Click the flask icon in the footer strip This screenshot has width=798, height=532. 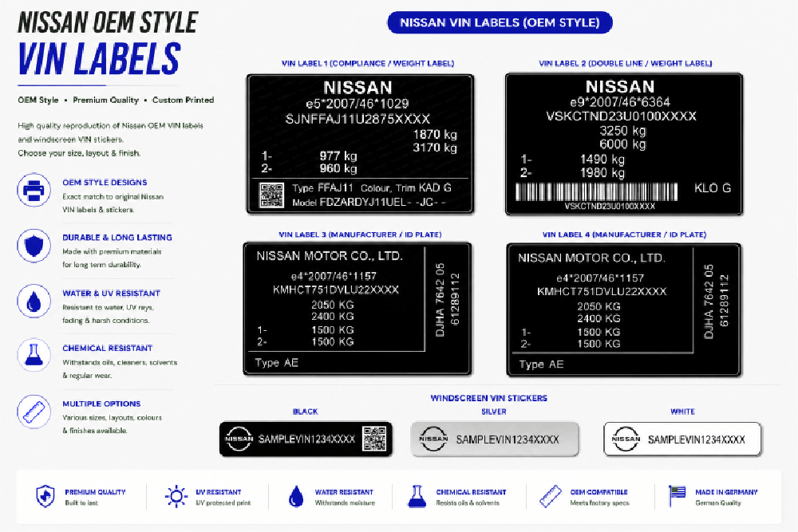pos(417,496)
